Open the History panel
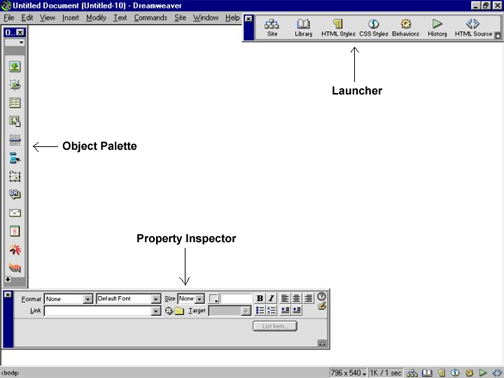504x378 pixels. click(437, 28)
